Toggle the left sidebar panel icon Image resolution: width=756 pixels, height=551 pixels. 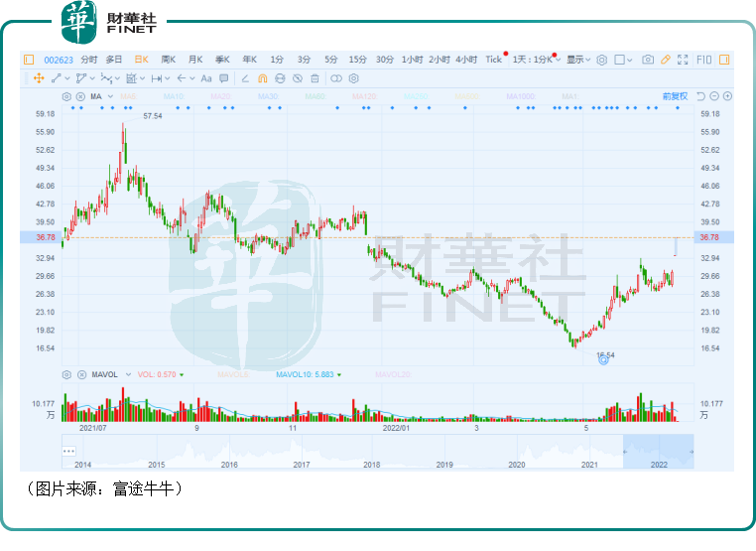[29, 60]
